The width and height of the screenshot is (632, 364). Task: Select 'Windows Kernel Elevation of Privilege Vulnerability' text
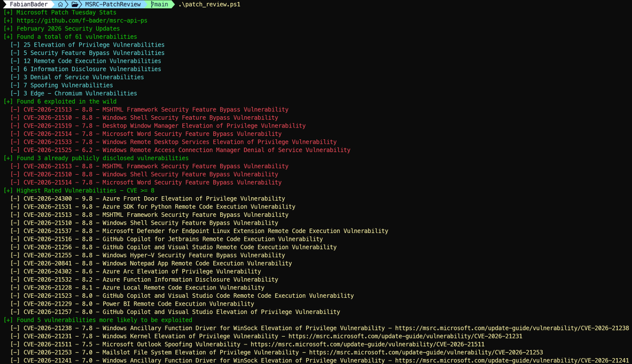[x=190, y=336]
